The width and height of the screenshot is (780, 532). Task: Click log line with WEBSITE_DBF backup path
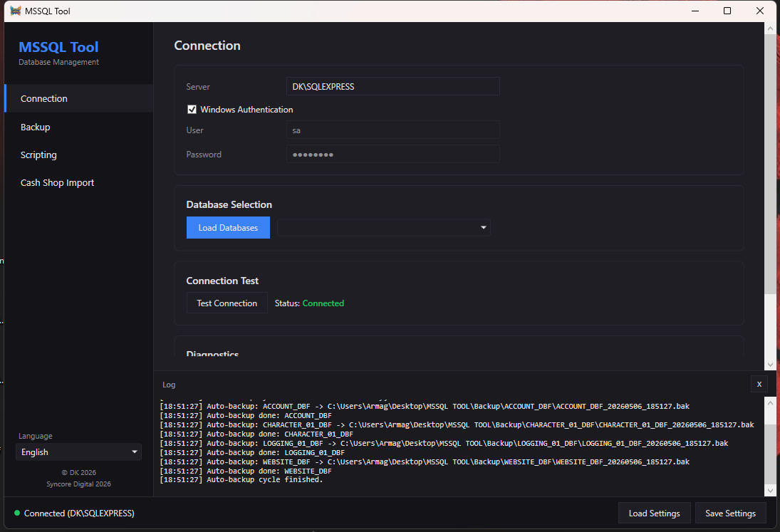(425, 461)
